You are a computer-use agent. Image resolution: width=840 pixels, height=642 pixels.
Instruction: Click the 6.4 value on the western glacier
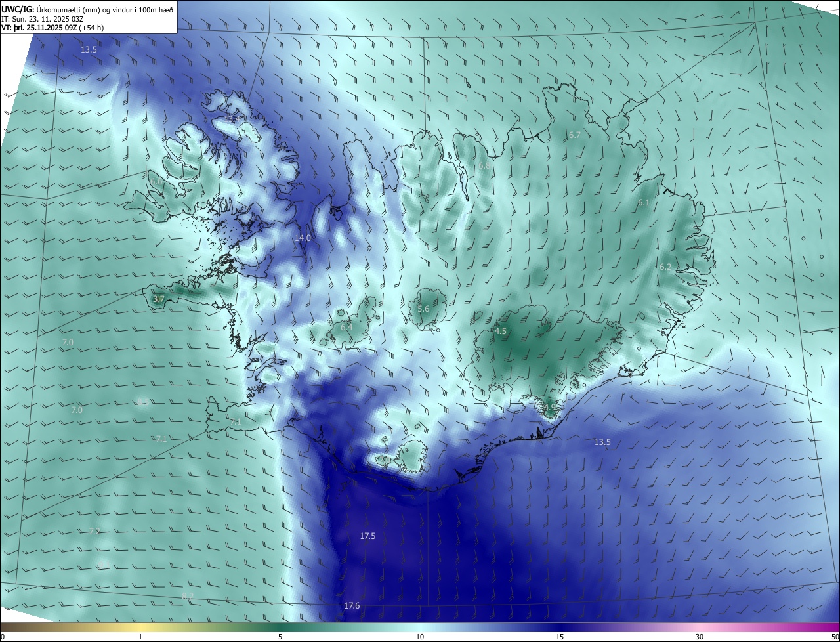point(346,327)
